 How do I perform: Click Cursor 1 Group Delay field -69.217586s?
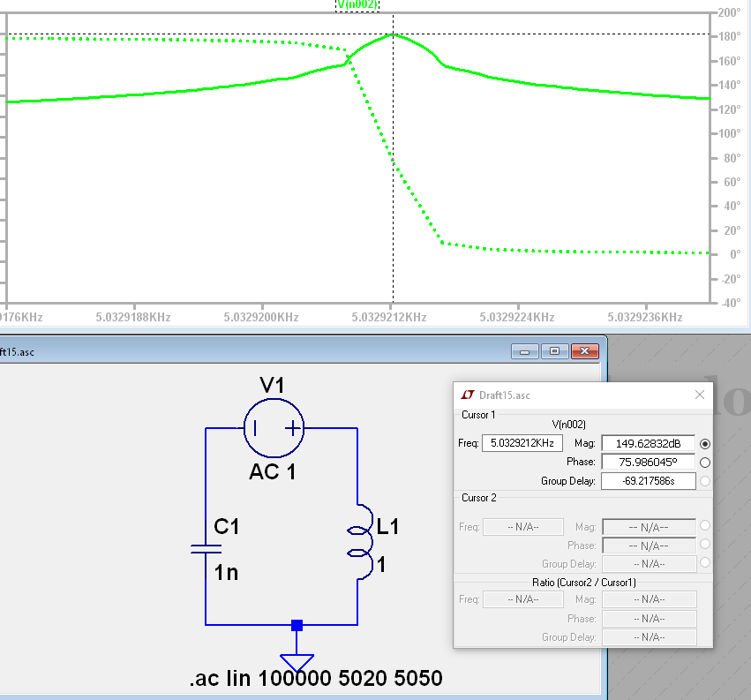point(648,481)
